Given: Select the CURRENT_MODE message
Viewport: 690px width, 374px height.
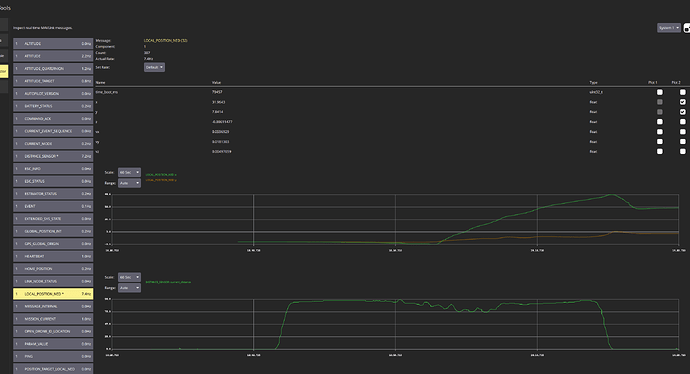Looking at the screenshot, I should coord(53,143).
